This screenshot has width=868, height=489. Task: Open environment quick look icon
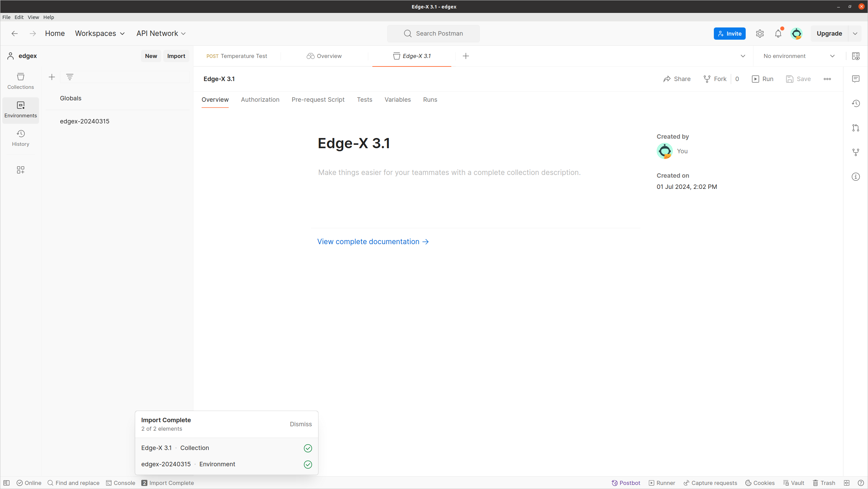tap(855, 56)
